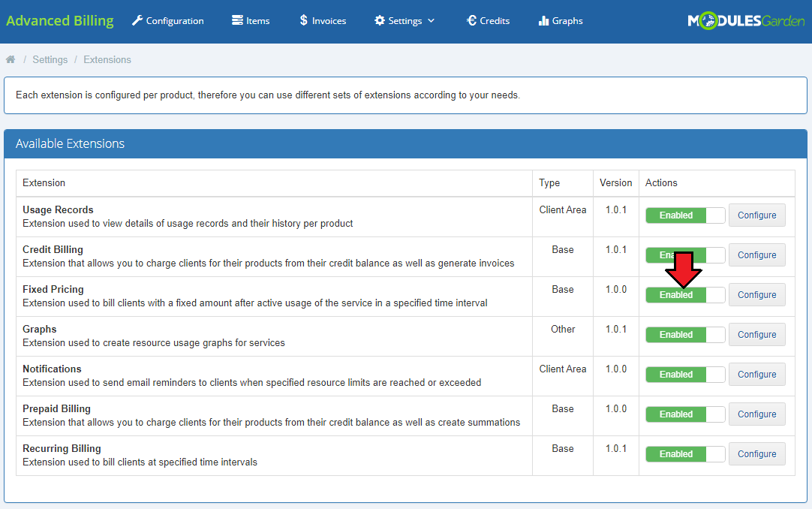
Task: Open the Settings menu label
Action: pos(405,21)
